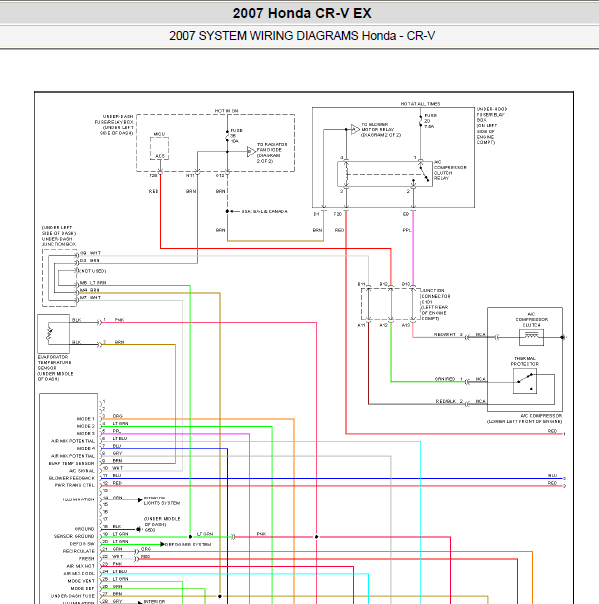Click the G503 ground symbol
Screen dimensions: 599x604
138,529
